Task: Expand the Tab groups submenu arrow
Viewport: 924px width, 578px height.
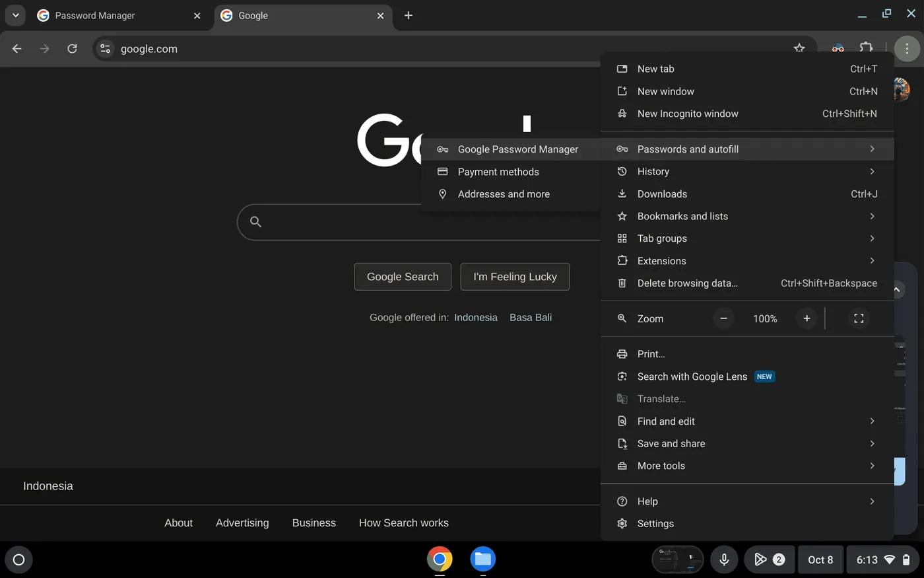Action: (x=872, y=238)
